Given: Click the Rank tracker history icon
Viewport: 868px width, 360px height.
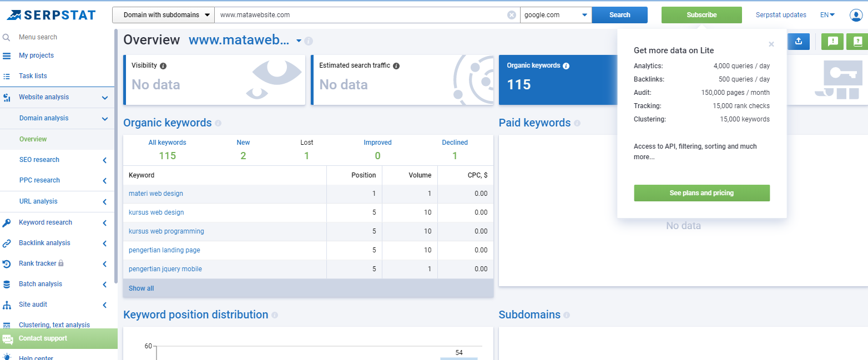Looking at the screenshot, I should [x=7, y=263].
